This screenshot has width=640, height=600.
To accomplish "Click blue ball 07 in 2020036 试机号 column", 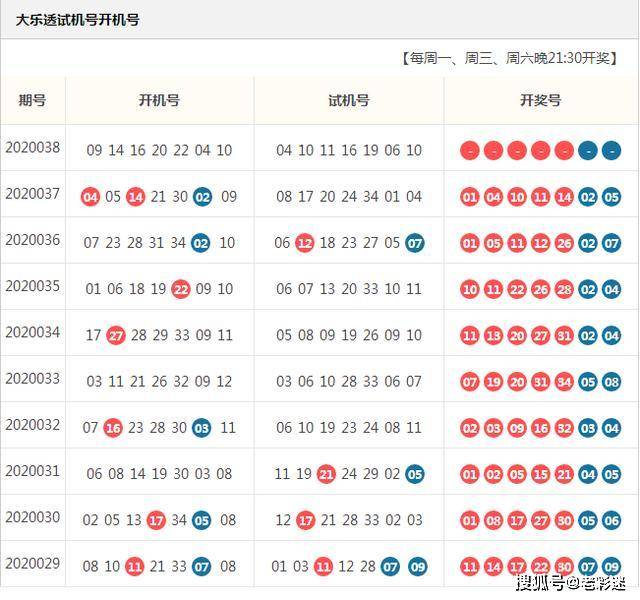I will (415, 243).
